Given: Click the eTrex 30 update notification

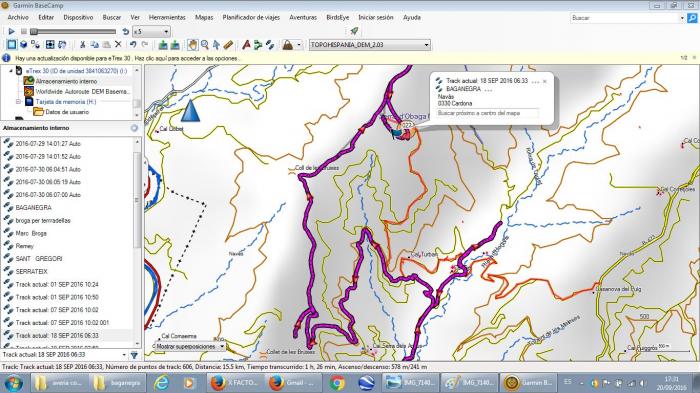Looking at the screenshot, I should pyautogui.click(x=128, y=59).
